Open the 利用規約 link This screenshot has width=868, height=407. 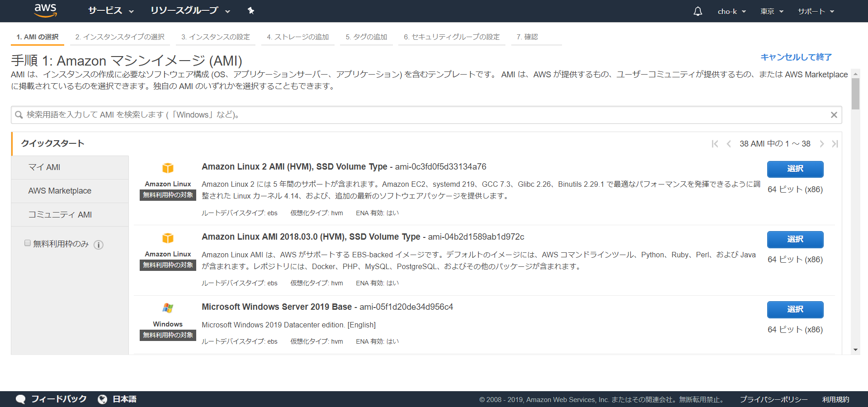835,400
